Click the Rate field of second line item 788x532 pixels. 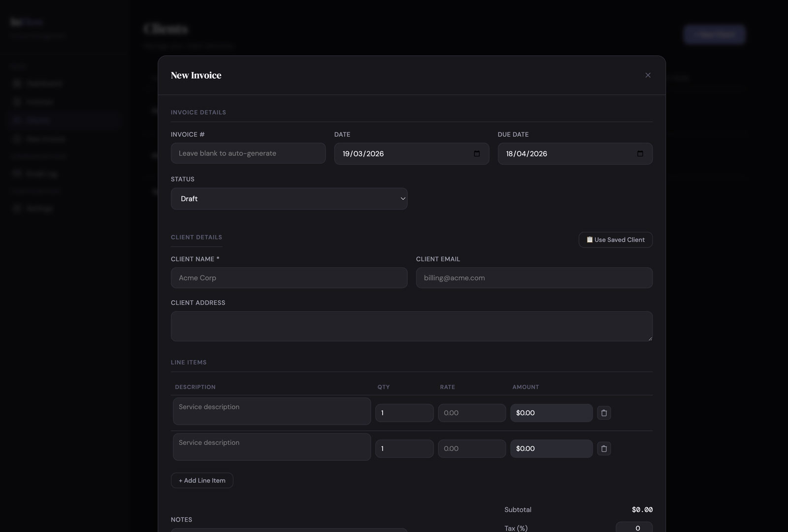[x=471, y=449]
